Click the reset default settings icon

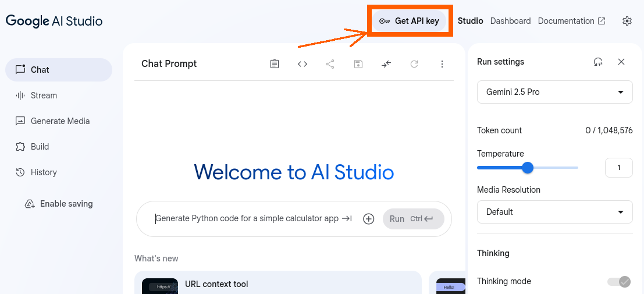pyautogui.click(x=598, y=62)
